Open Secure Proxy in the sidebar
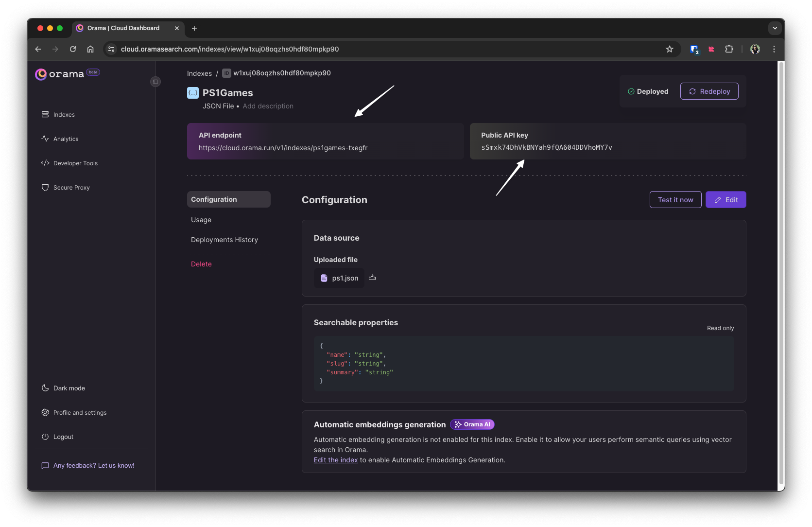 (66, 188)
